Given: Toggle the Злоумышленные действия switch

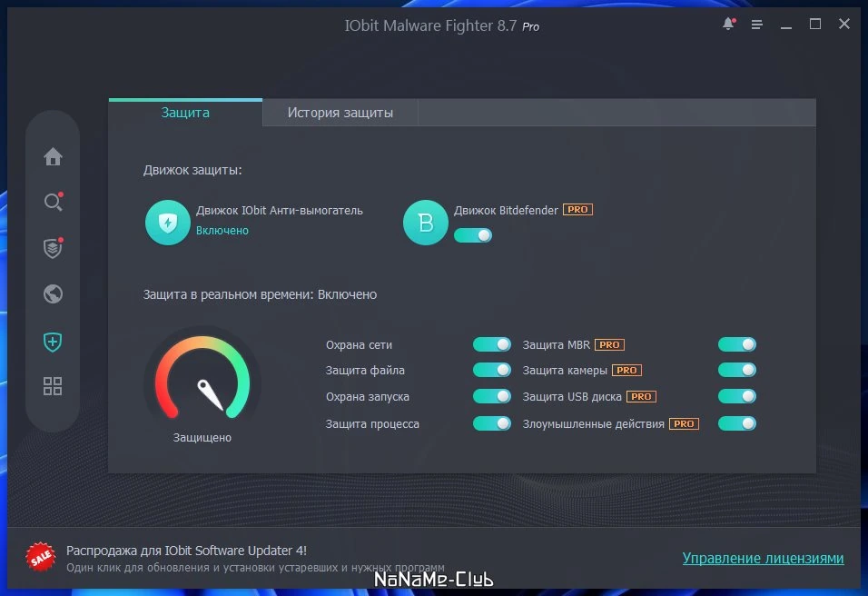Looking at the screenshot, I should [737, 423].
